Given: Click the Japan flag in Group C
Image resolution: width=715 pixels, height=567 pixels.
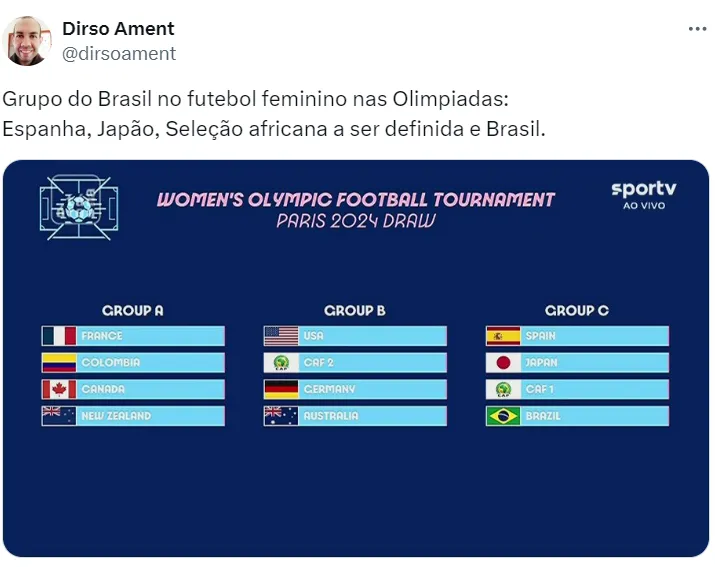Looking at the screenshot, I should click(503, 363).
